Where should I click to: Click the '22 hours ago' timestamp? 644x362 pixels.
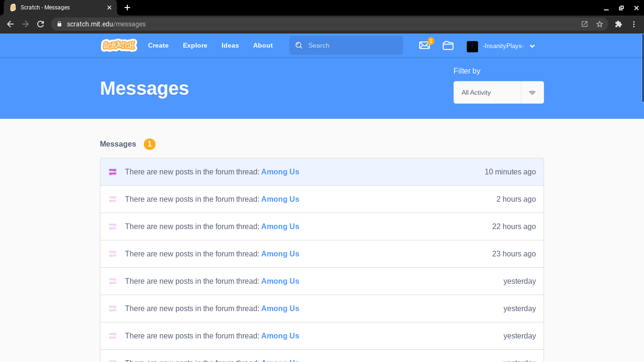click(x=514, y=227)
